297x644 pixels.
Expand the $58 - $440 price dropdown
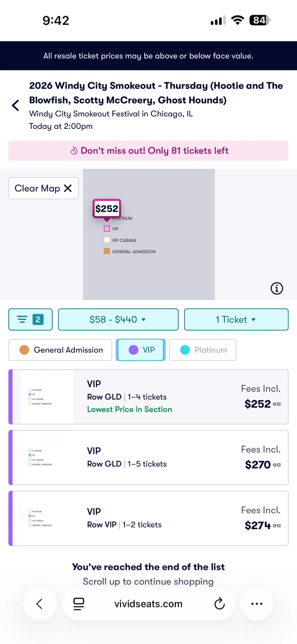(x=118, y=319)
